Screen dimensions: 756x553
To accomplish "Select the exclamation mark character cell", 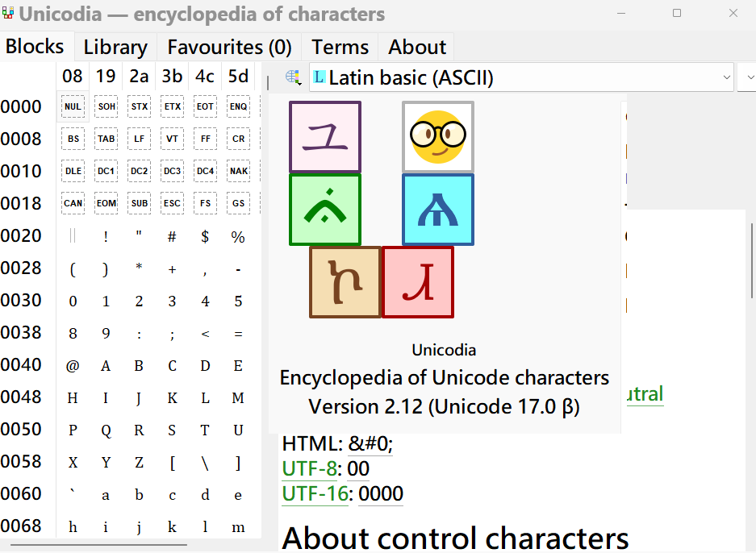I will tap(106, 235).
